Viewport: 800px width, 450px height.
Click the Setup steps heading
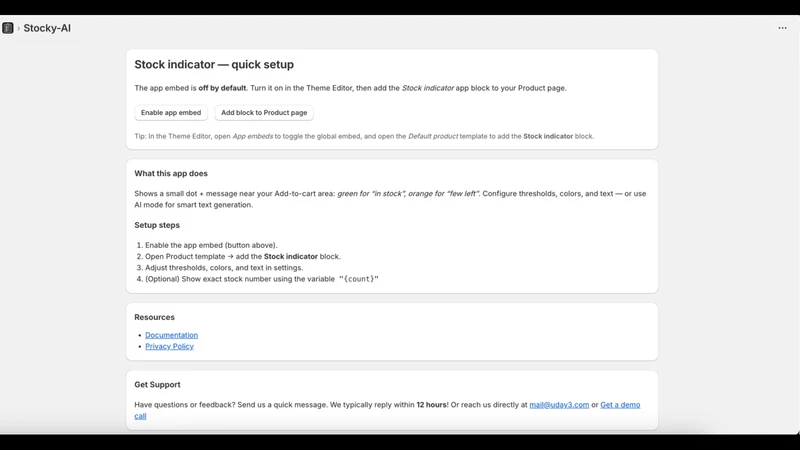157,225
